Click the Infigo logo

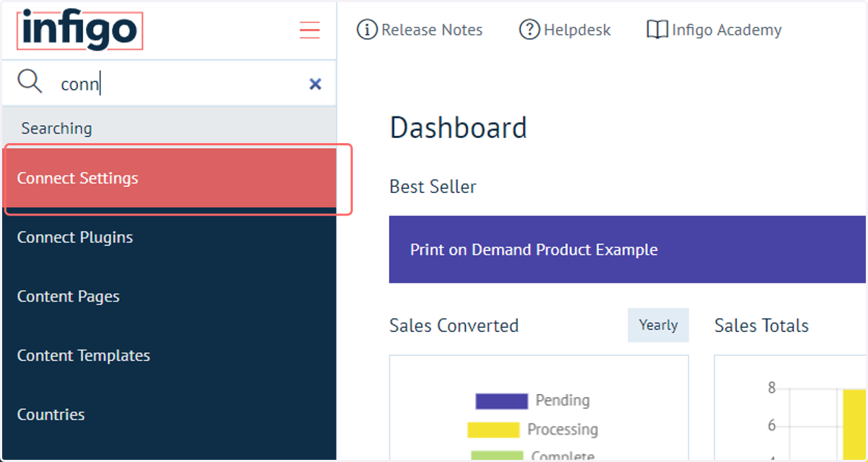click(x=80, y=30)
